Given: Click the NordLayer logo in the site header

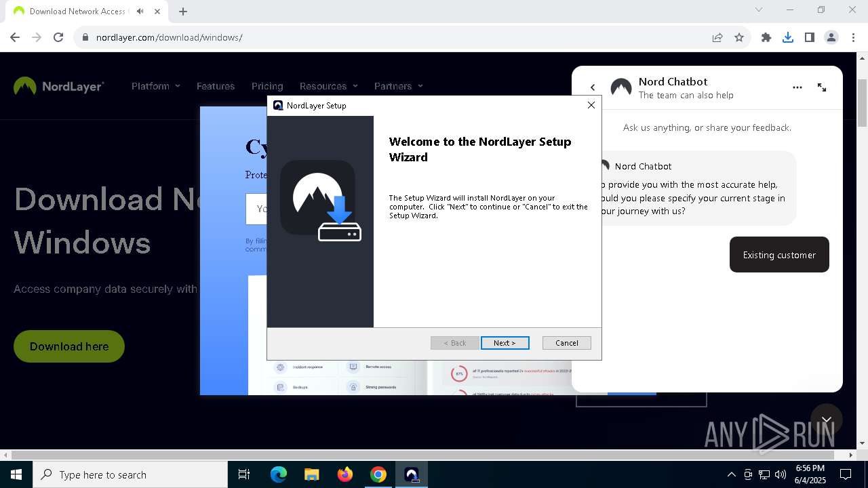Looking at the screenshot, I should [58, 86].
